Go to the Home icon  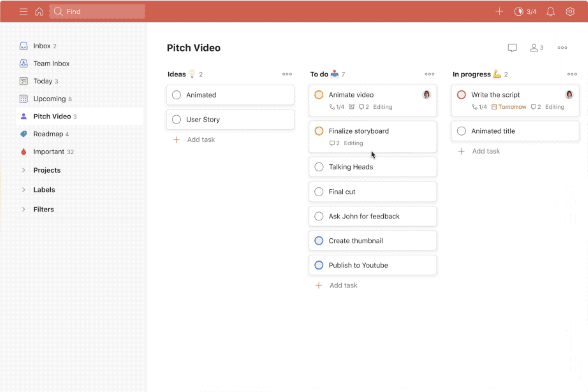point(39,12)
